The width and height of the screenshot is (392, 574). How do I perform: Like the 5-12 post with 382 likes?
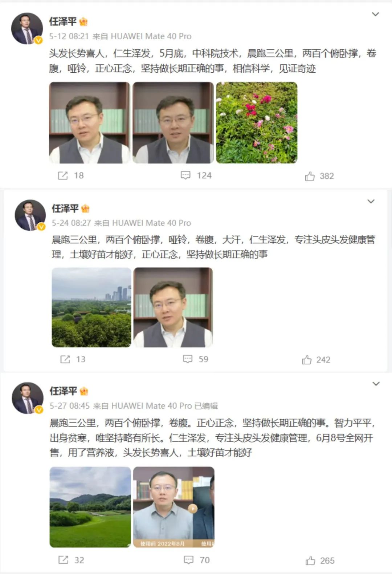coord(310,177)
